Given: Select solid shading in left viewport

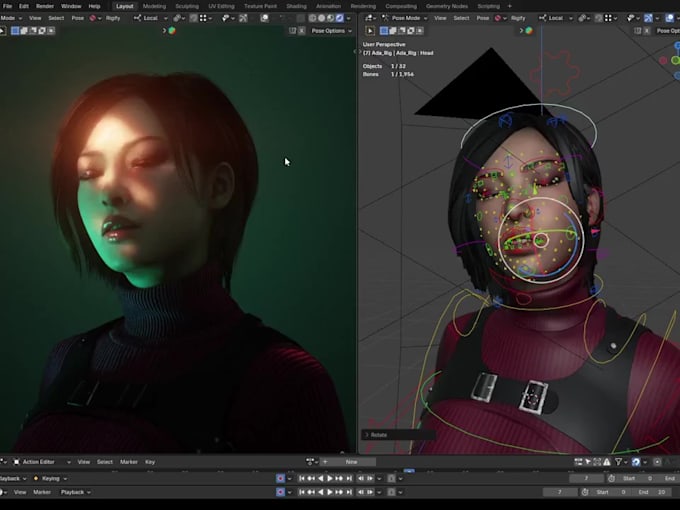Looking at the screenshot, I should 321,18.
